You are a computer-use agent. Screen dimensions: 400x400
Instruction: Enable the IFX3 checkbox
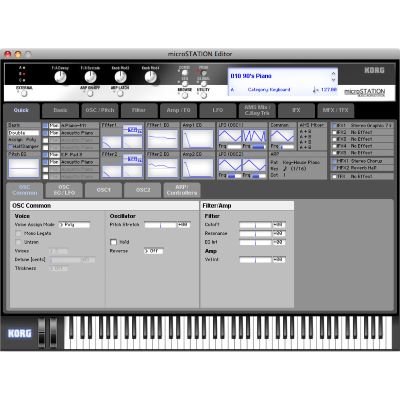click(x=335, y=139)
